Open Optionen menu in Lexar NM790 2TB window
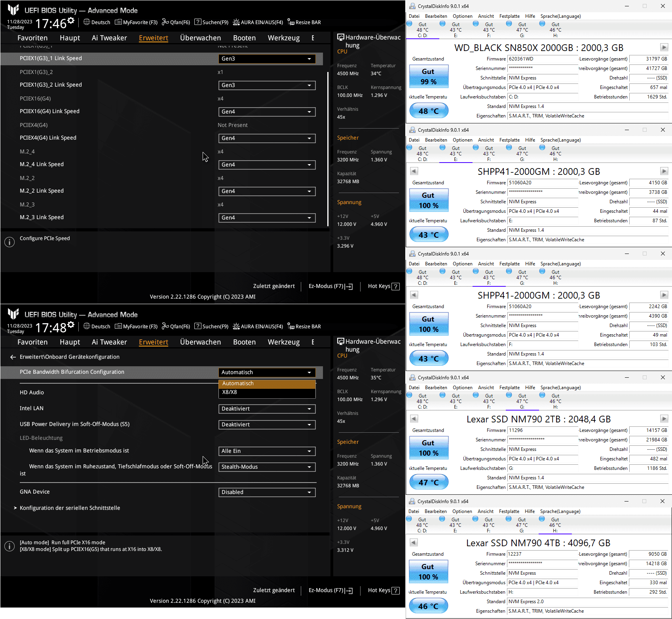 (463, 388)
